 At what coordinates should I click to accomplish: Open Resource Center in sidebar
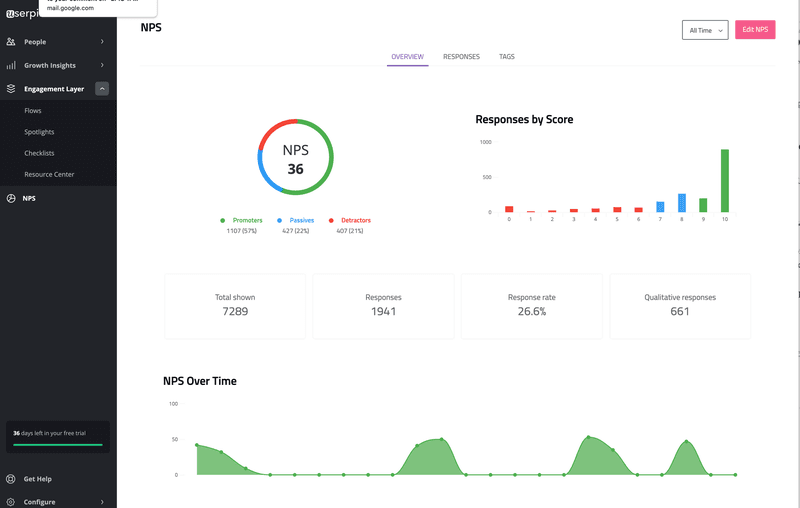coord(49,175)
